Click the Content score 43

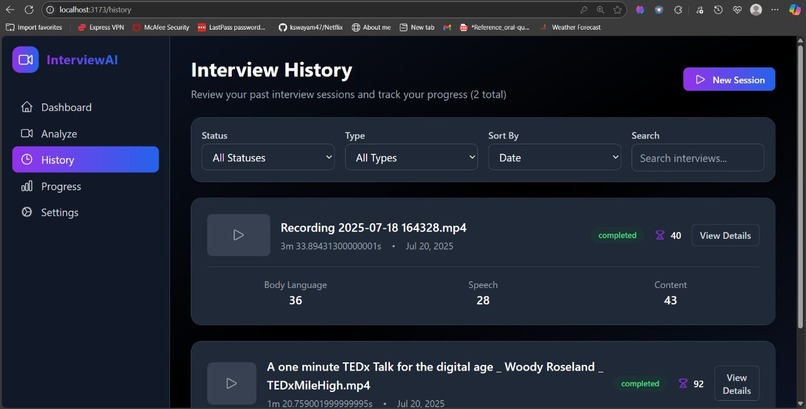coord(670,301)
